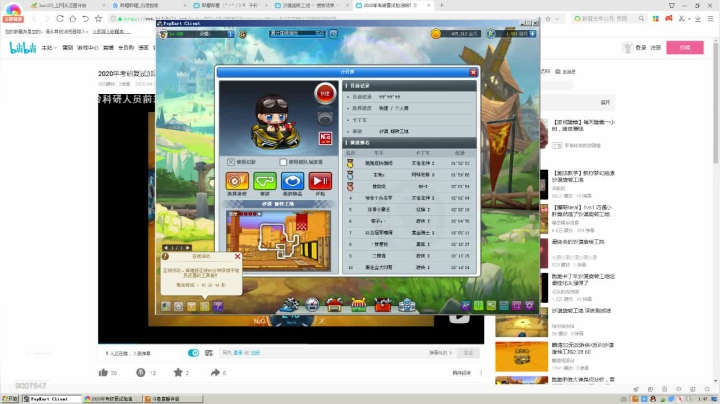This screenshot has height=404, width=720.
Task: Click the next page arrow in 1/1 pager
Action: coord(187,247)
